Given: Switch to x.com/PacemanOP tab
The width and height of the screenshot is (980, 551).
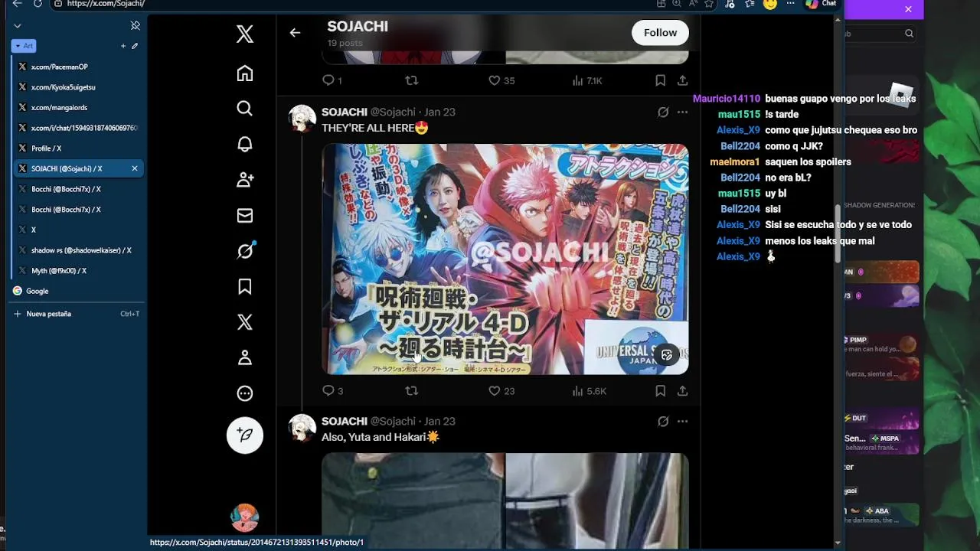Looking at the screenshot, I should [x=77, y=67].
